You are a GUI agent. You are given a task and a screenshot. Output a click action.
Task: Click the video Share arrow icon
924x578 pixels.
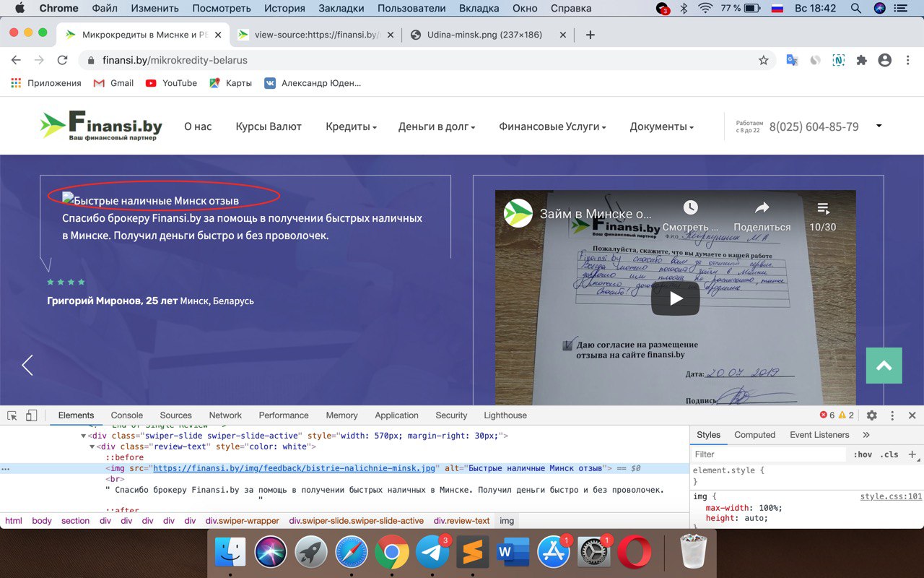click(x=762, y=208)
